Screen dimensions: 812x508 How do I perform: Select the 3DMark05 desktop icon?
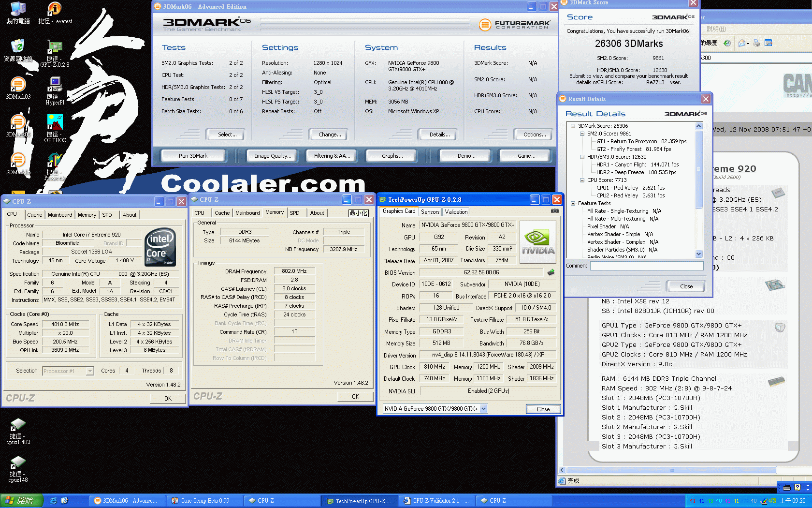click(x=18, y=126)
